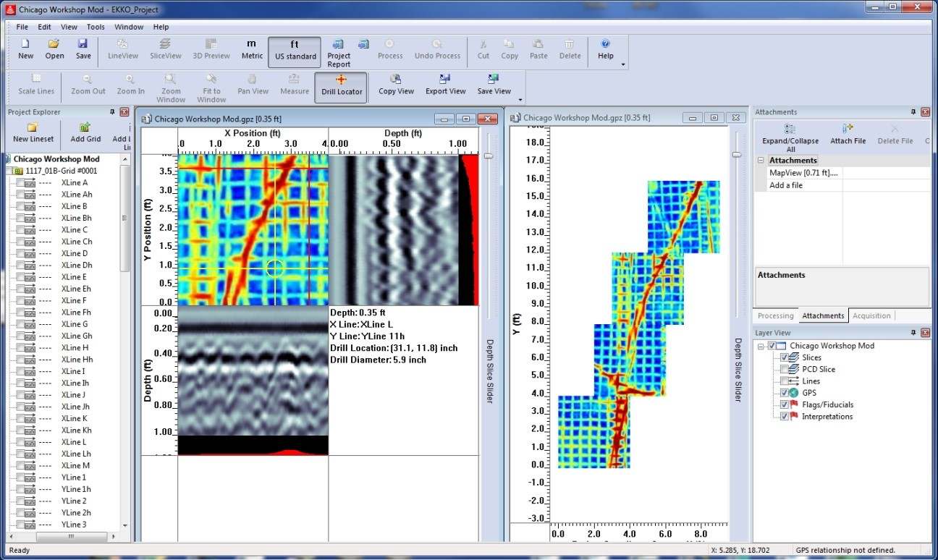
Task: Click the Zoom Out tool
Action: (x=88, y=85)
